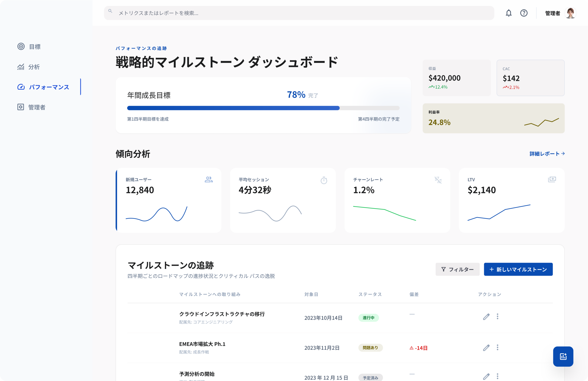Open 分析 in the sidebar
588x381 pixels.
34,67
